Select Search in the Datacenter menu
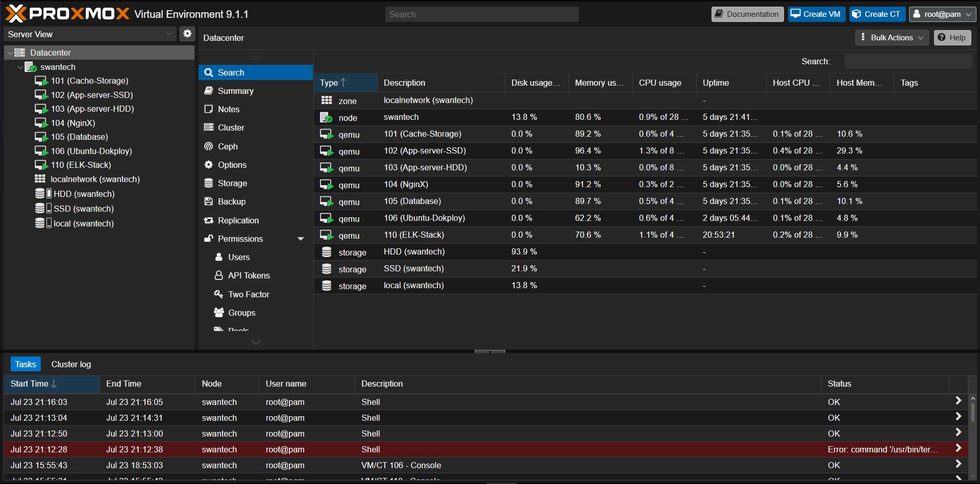The height and width of the screenshot is (484, 980). 256,72
